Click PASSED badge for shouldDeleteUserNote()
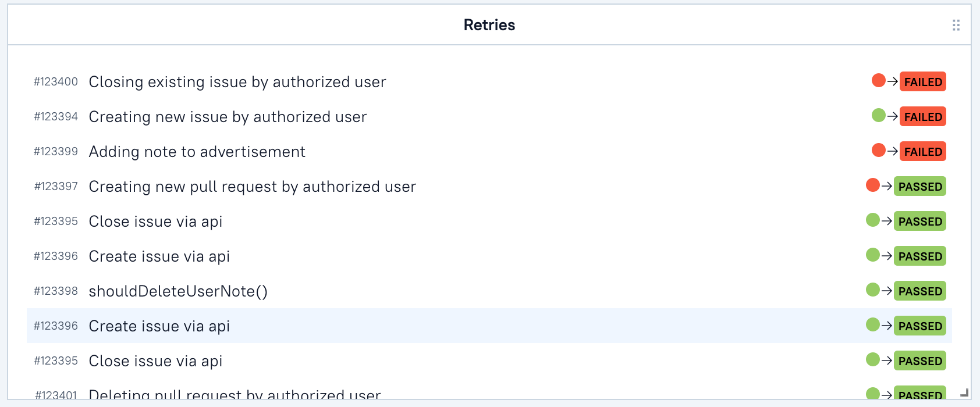The height and width of the screenshot is (407, 980). point(919,291)
